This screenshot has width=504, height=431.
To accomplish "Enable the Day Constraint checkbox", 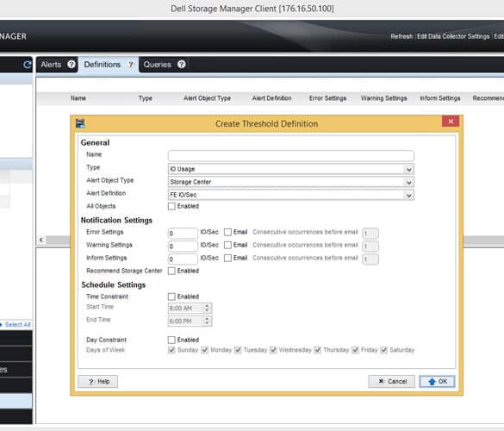I will point(171,340).
